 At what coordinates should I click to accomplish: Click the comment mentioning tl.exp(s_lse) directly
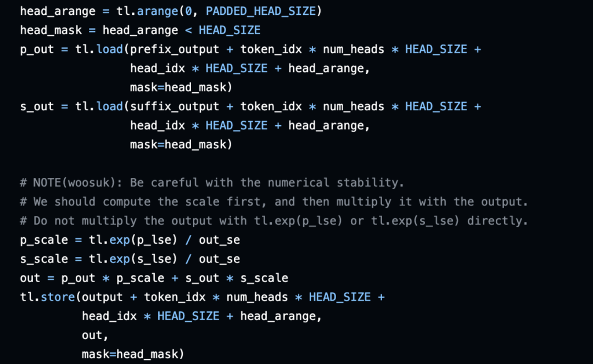click(x=274, y=221)
